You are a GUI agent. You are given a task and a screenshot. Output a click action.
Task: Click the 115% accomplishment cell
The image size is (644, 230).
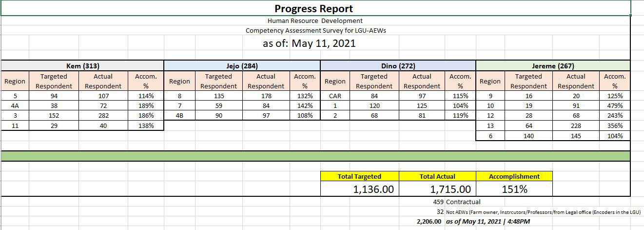coord(460,96)
